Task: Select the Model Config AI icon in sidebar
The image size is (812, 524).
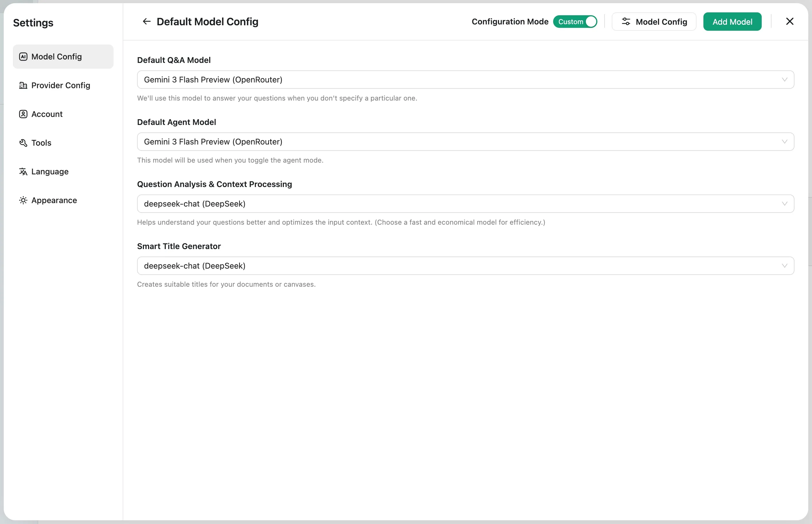Action: point(23,57)
